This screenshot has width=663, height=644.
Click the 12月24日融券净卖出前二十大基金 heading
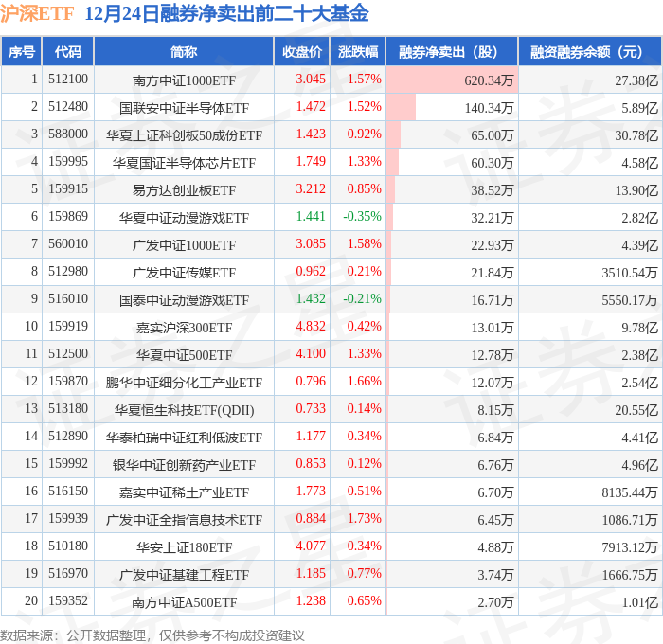(226, 13)
